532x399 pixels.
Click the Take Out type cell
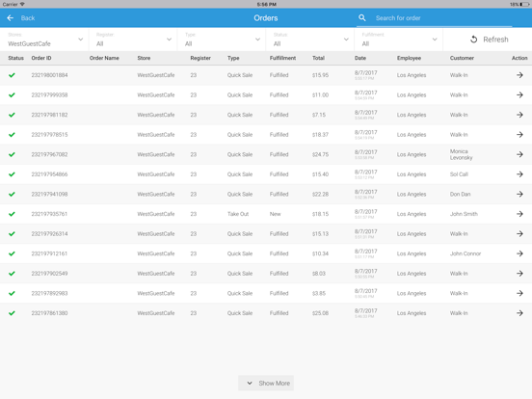click(x=238, y=214)
